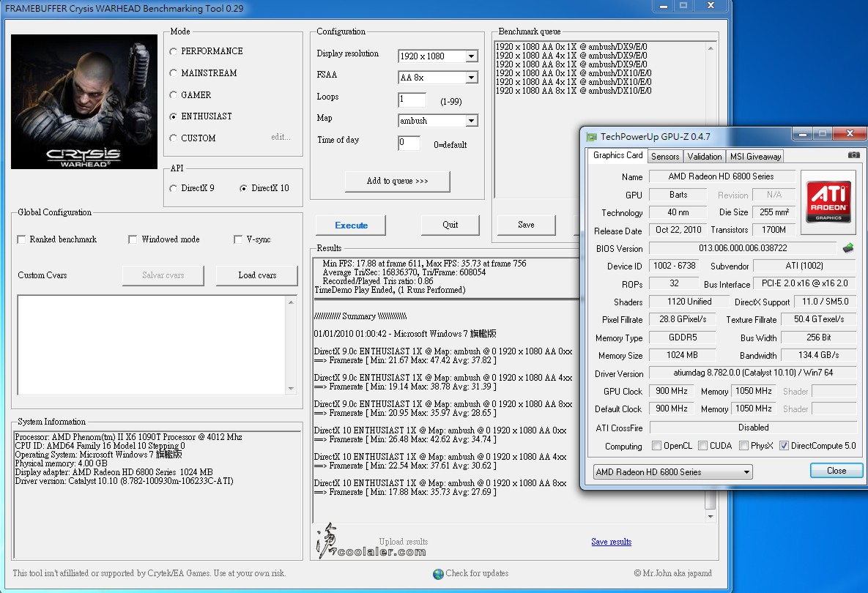This screenshot has height=593, width=868.
Task: Click the 'Min FPS: 17.88' results line
Action: 424,264
